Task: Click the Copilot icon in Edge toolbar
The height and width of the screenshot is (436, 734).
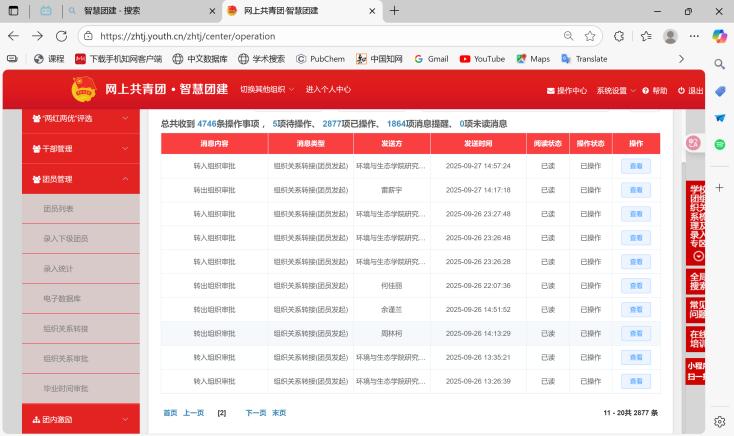Action: point(719,36)
